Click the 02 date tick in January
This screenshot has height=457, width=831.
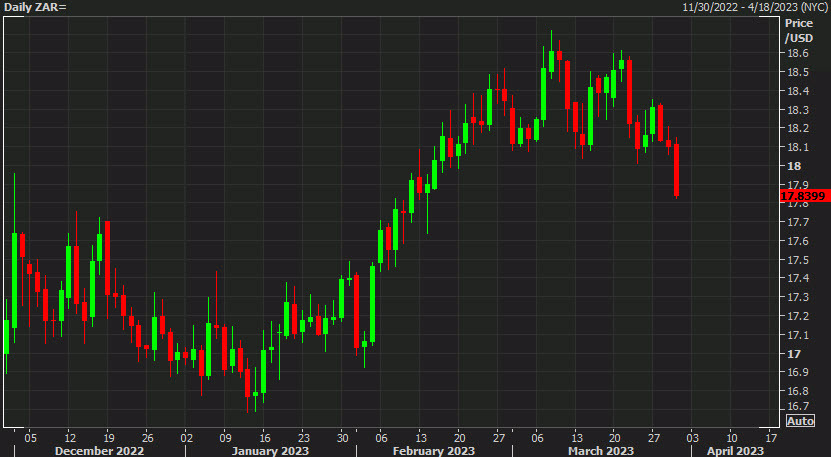(x=187, y=438)
